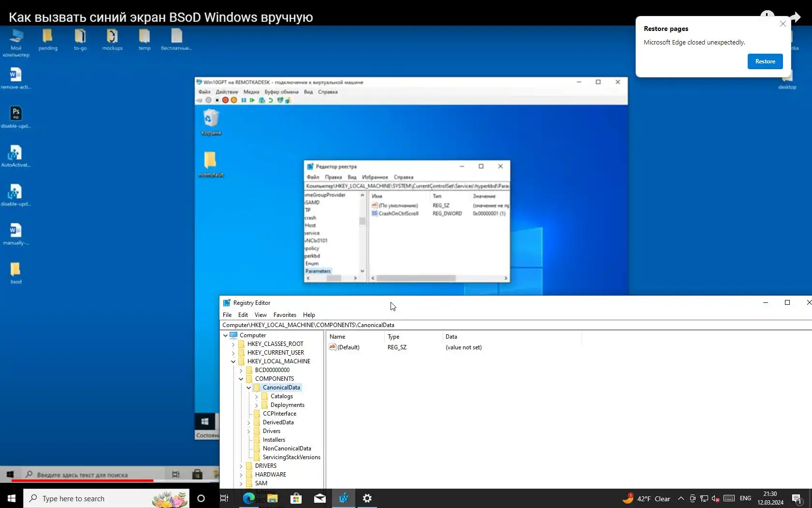This screenshot has height=508, width=812.
Task: Launch Microsoft Store from the taskbar
Action: (x=296, y=498)
